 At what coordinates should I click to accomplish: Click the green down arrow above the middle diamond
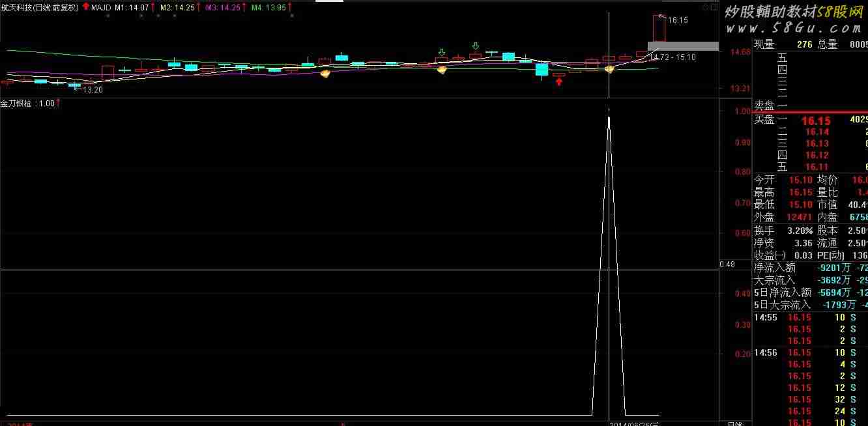[442, 52]
